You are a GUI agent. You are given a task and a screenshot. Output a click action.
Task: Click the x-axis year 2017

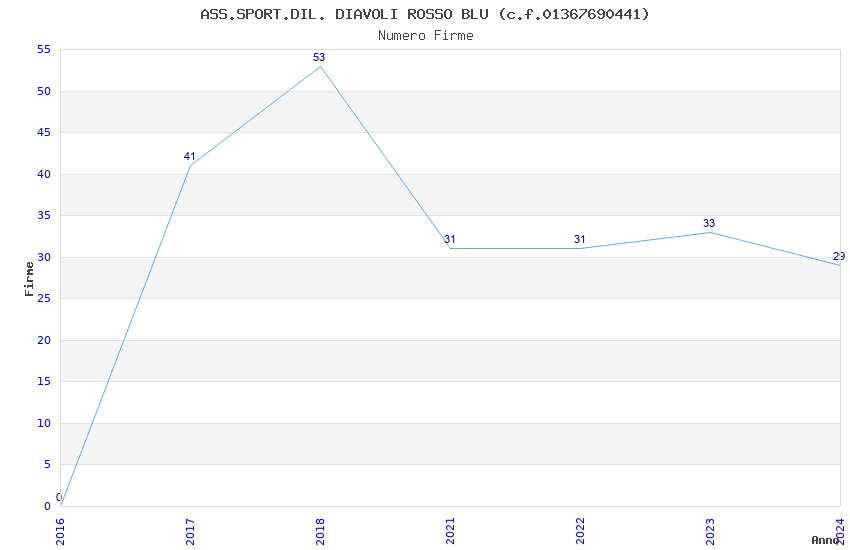pyautogui.click(x=190, y=532)
